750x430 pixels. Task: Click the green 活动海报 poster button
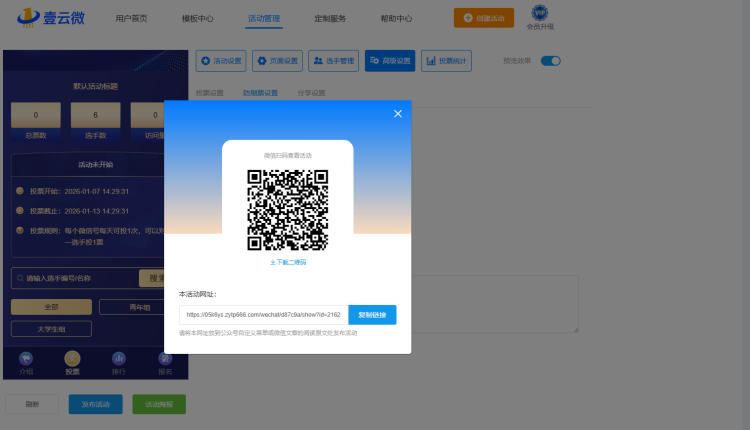click(159, 404)
